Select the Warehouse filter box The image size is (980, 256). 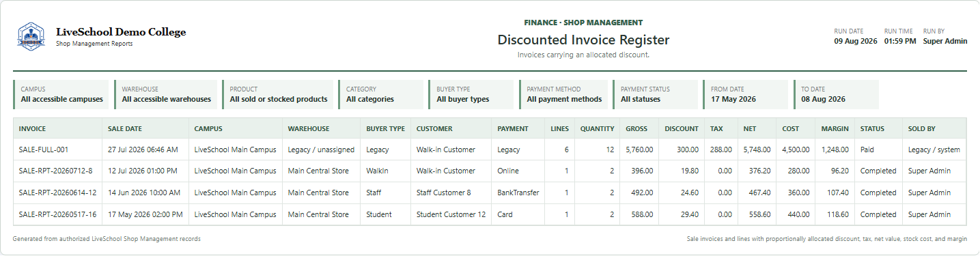pyautogui.click(x=166, y=95)
